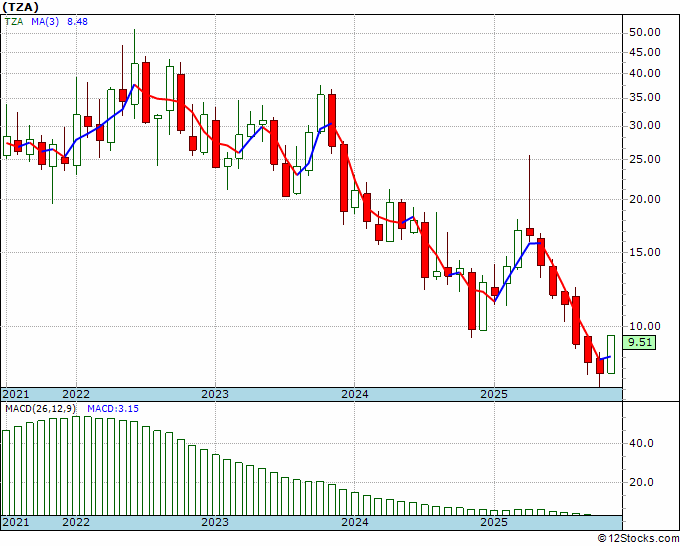Click the 2025 label on MACD timeline

click(494, 522)
